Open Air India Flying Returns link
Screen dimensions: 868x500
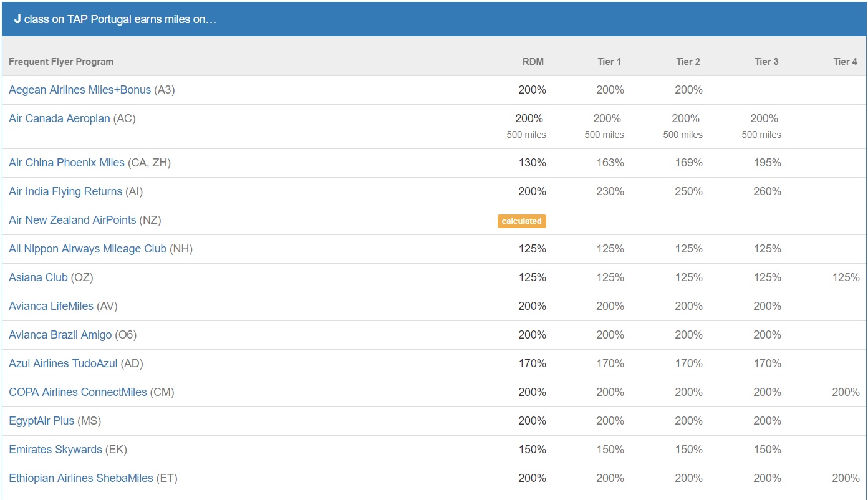(65, 191)
